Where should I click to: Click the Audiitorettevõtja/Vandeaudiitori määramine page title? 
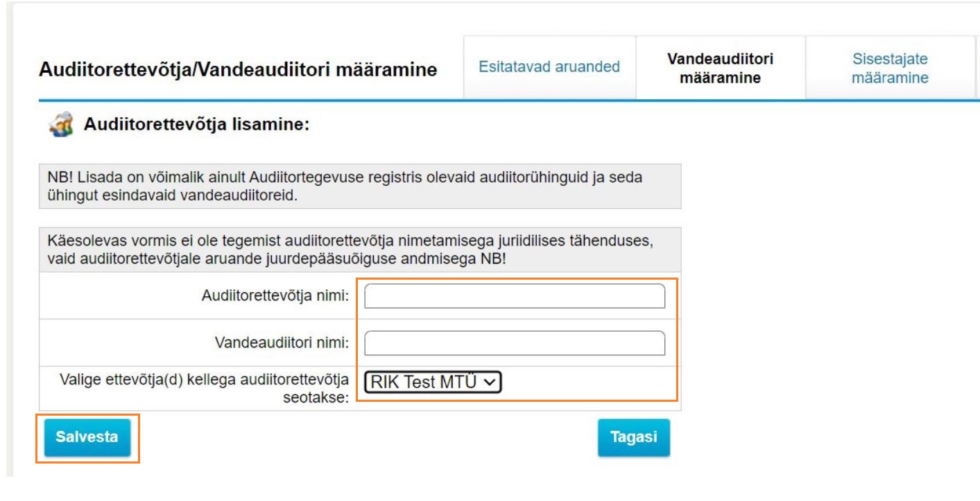coord(238,70)
